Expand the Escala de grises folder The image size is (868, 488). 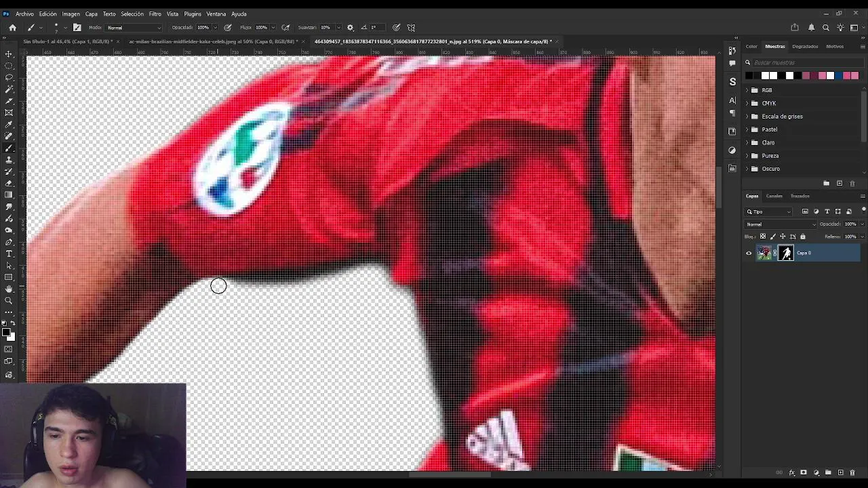(747, 117)
